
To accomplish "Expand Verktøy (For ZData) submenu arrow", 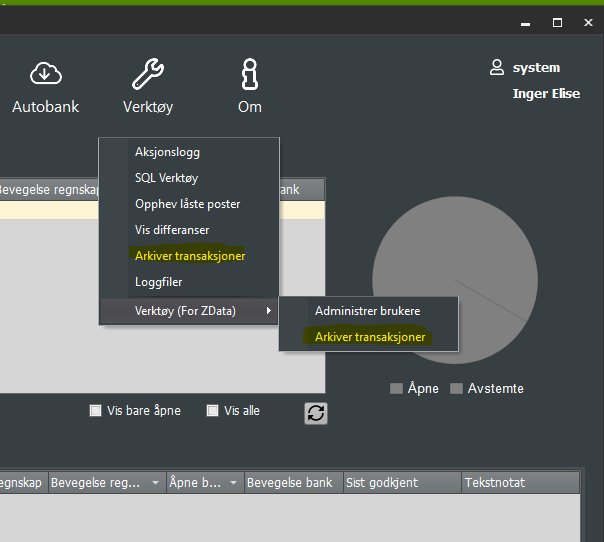I will (x=268, y=311).
